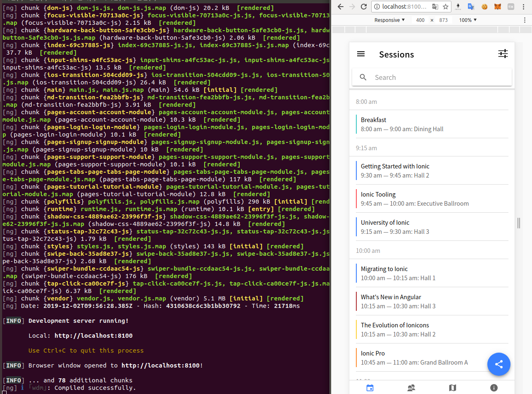Click 'Development server running!' in terminal
The height and width of the screenshot is (394, 532).
pyautogui.click(x=79, y=321)
